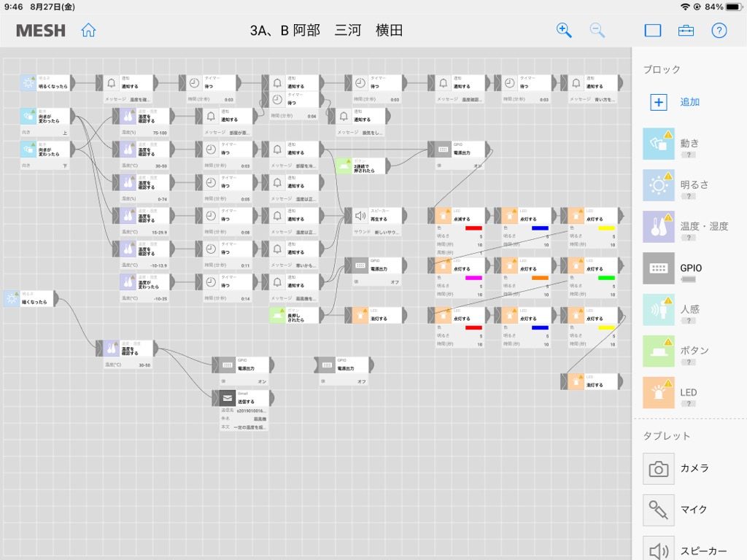The height and width of the screenshot is (560, 747).
Task: Tap the Gmail 本文 field 一定の温度を超…
Action: click(243, 427)
